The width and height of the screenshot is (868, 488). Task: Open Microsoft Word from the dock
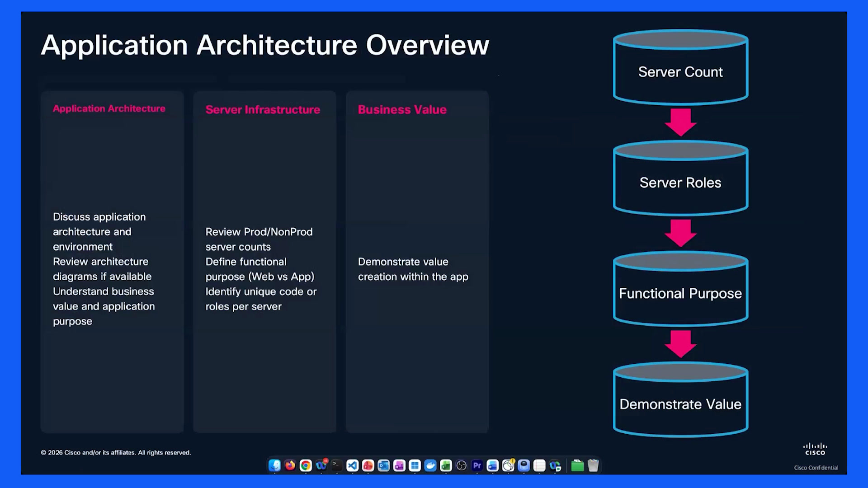493,465
